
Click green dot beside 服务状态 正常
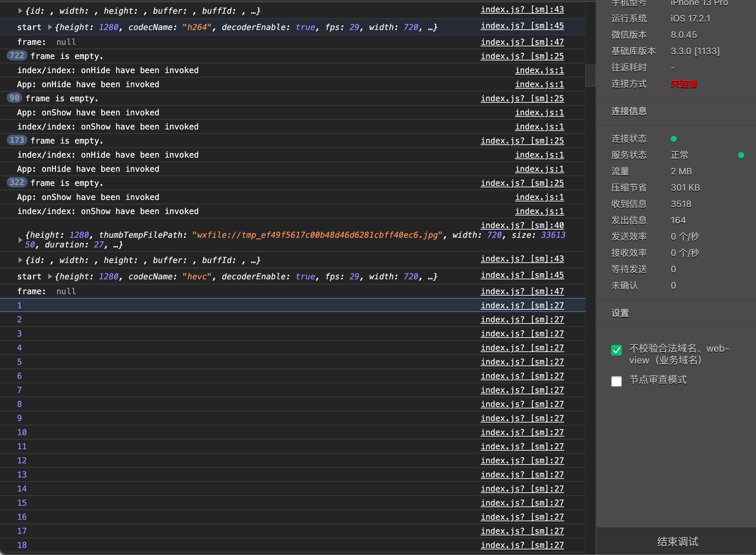pos(741,155)
